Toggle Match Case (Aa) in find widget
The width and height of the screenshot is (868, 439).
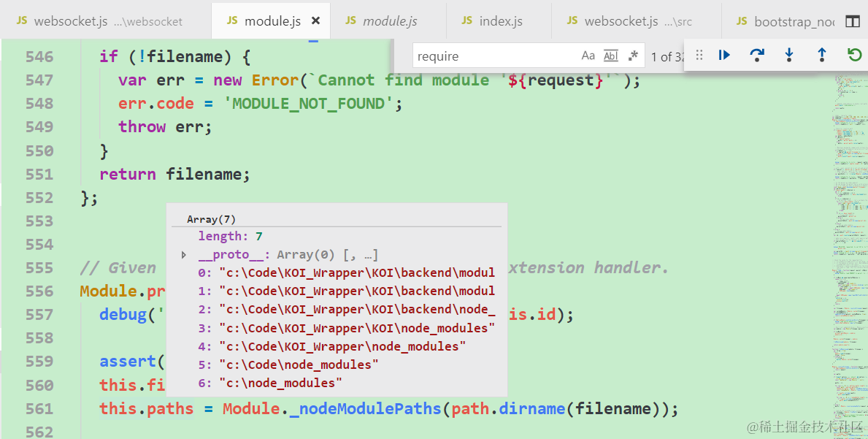588,56
